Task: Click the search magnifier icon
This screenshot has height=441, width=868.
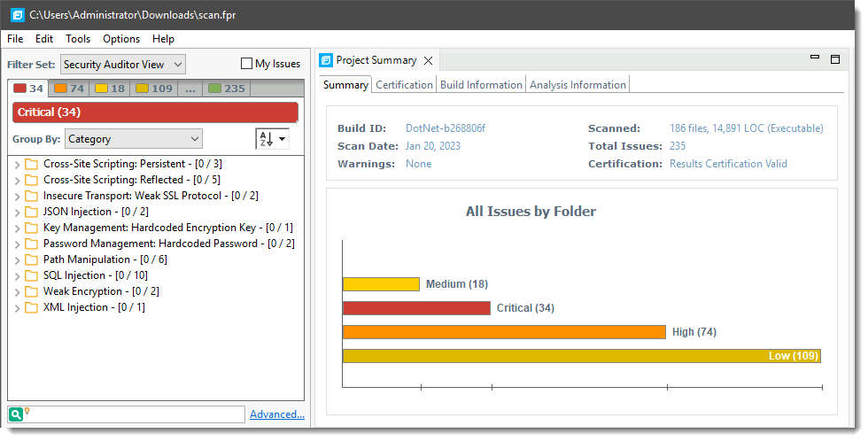Action: click(x=16, y=414)
